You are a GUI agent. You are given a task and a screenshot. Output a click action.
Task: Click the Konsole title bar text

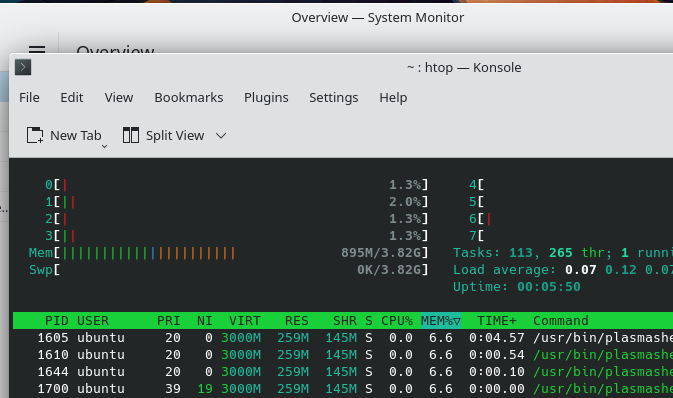tap(464, 67)
